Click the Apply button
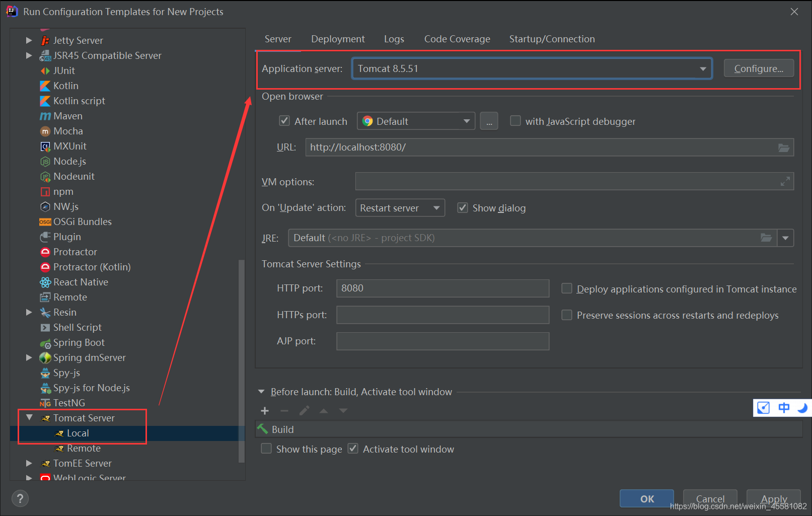The height and width of the screenshot is (516, 812). click(774, 498)
